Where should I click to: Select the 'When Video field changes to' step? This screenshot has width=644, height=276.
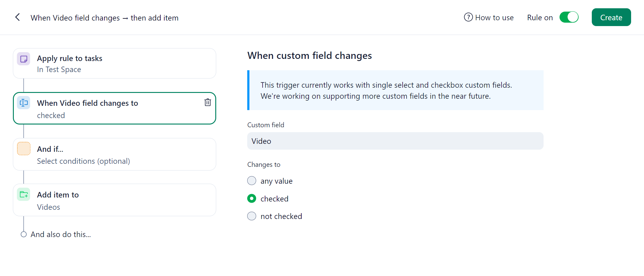(x=114, y=109)
